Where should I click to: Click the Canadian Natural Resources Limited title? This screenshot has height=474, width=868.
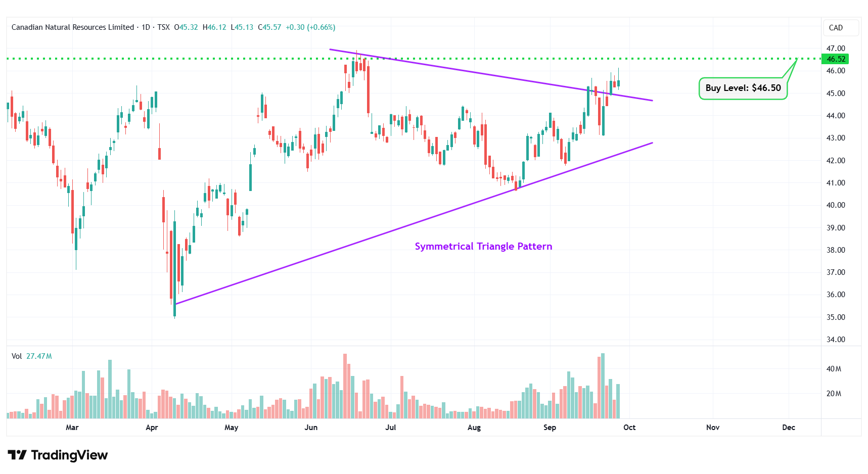pos(73,27)
